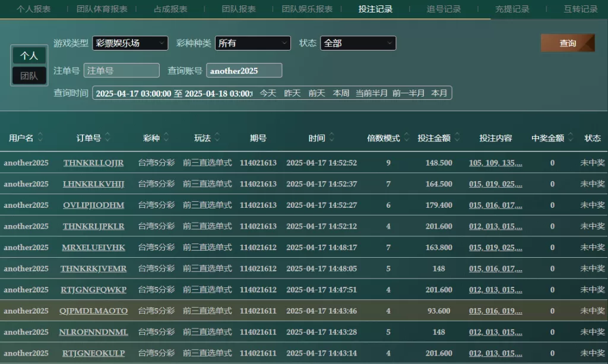Sort the table by 用户名 column icon

tap(40, 138)
